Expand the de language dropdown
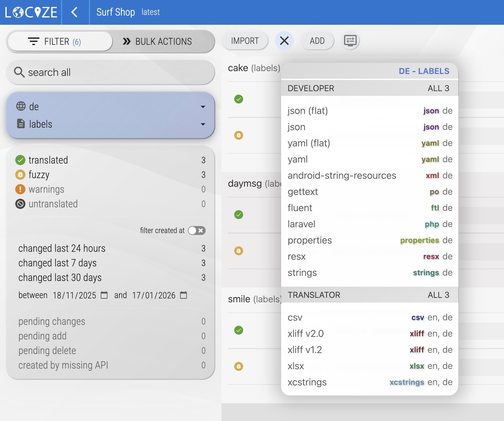Image resolution: width=504 pixels, height=421 pixels. tap(203, 107)
